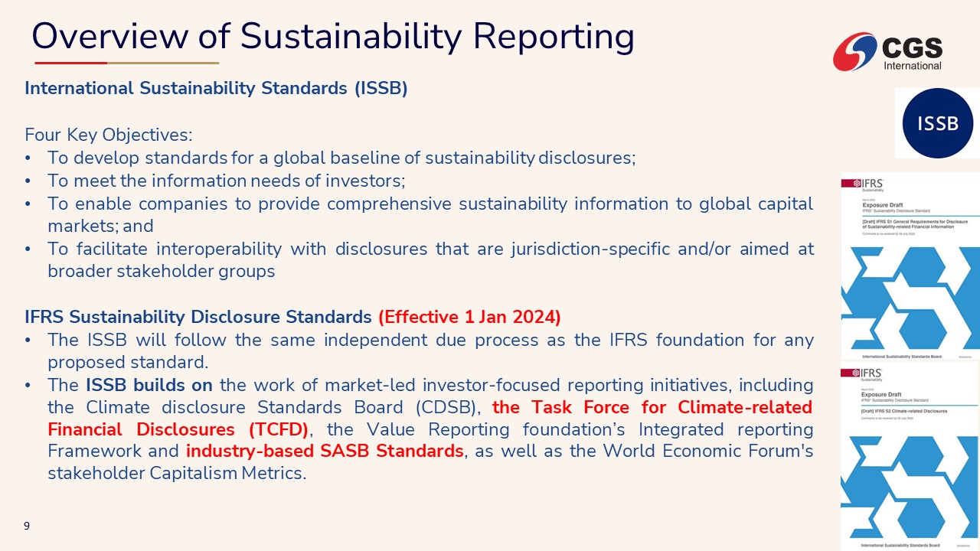Click the 'International Sustainability Standards (ISSB)' heading
The height and width of the screenshot is (551, 980).
coord(216,88)
